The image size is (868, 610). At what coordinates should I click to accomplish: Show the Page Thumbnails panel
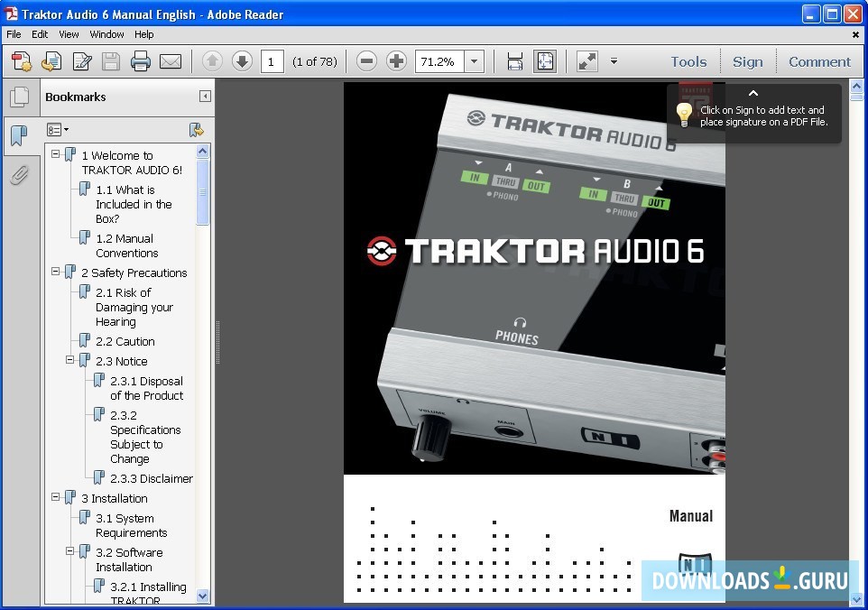tap(19, 97)
